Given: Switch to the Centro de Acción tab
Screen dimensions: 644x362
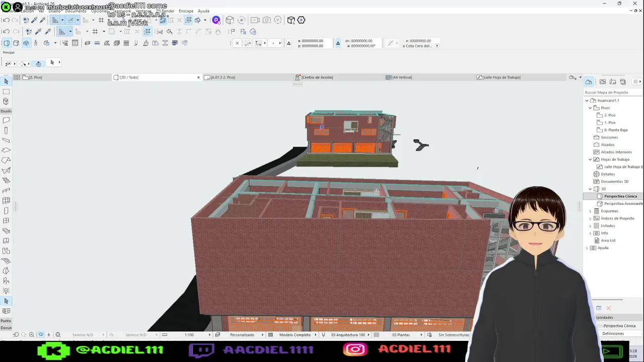Looking at the screenshot, I should point(338,77).
